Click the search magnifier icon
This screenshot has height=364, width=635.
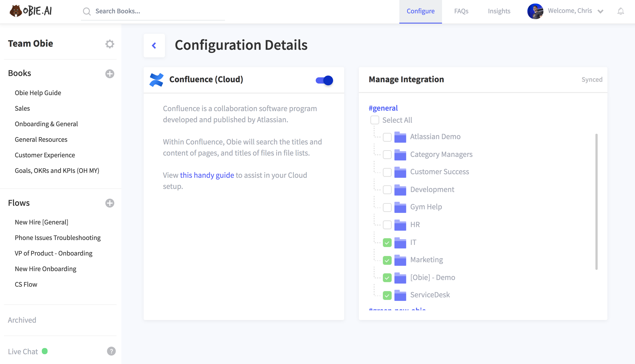click(x=86, y=11)
